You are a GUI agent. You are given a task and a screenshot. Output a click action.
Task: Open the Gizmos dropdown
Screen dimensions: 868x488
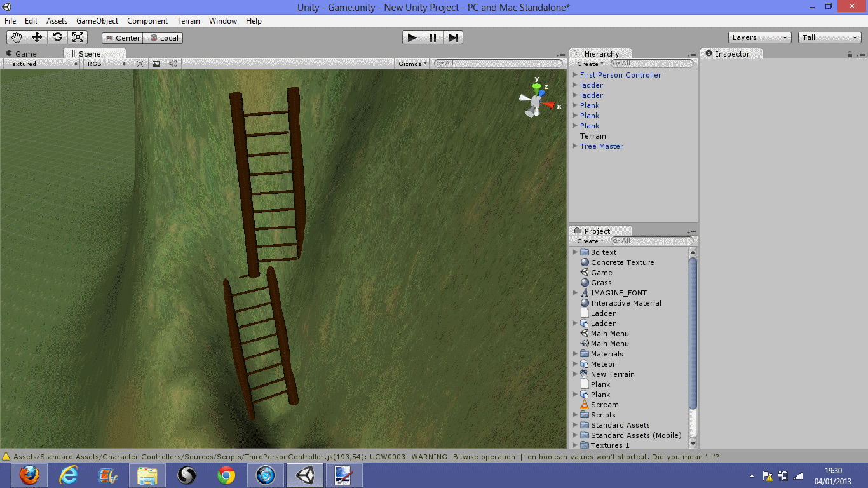tap(413, 64)
